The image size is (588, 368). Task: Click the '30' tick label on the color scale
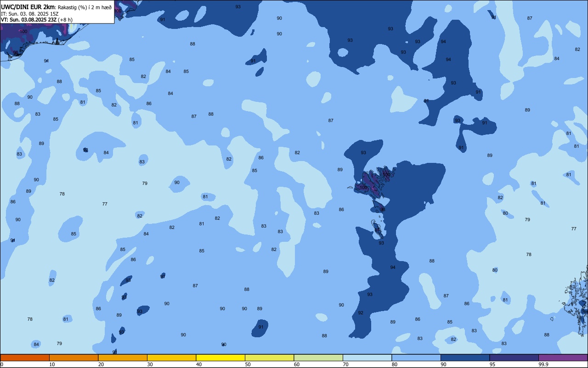pyautogui.click(x=150, y=364)
